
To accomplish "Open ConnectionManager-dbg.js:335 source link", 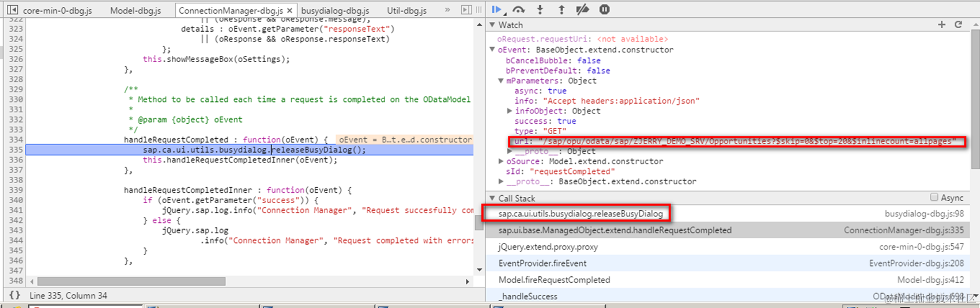I will pyautogui.click(x=904, y=230).
